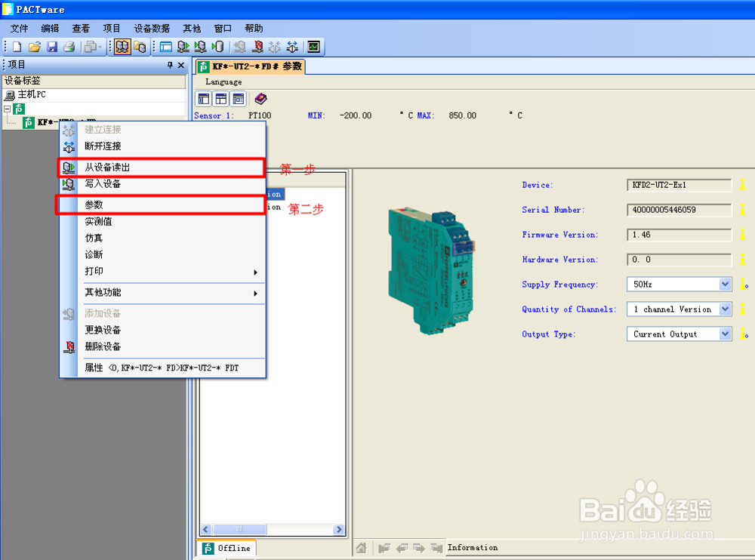Open the 设备数据 menu
The width and height of the screenshot is (755, 560).
(x=153, y=29)
